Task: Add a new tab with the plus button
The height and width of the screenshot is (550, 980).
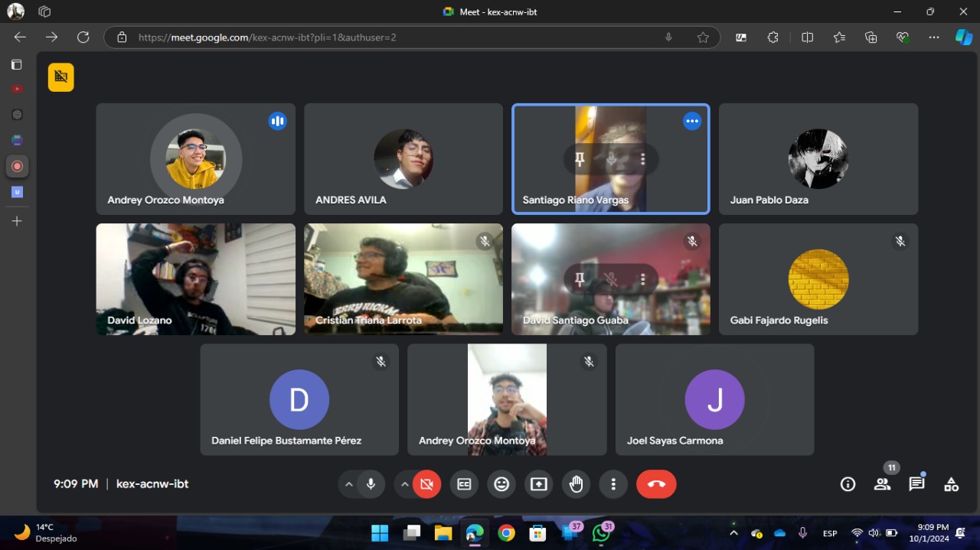Action: [17, 221]
